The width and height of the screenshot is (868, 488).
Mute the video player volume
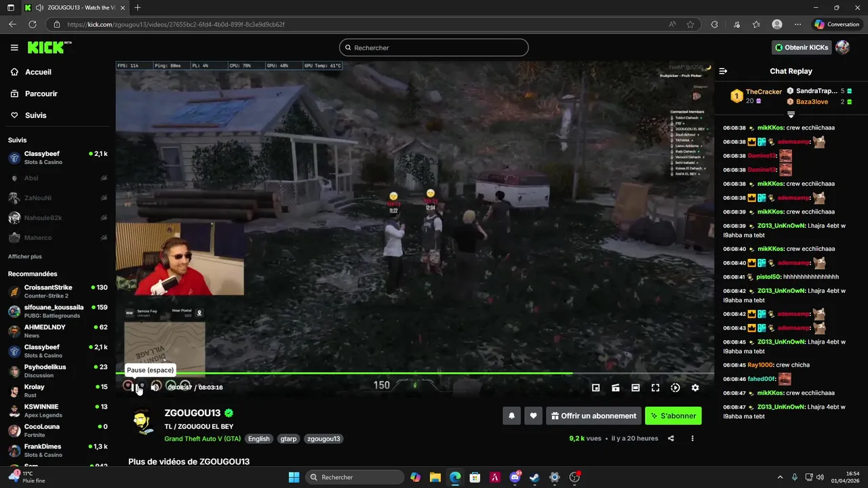point(155,387)
